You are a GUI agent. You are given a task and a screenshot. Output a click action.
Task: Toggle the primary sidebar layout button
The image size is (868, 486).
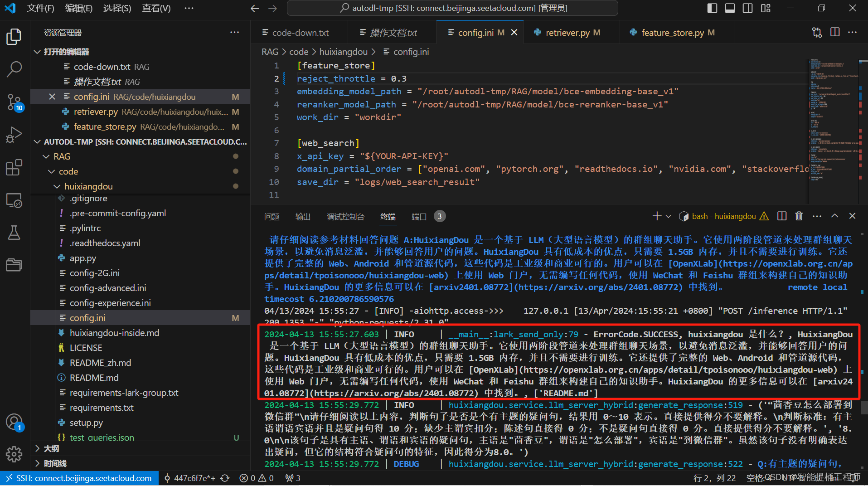(712, 8)
